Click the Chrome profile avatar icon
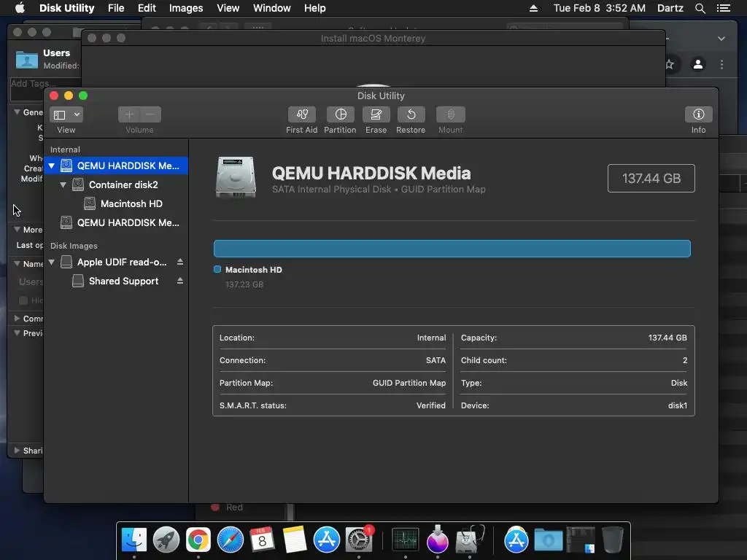 pos(698,64)
